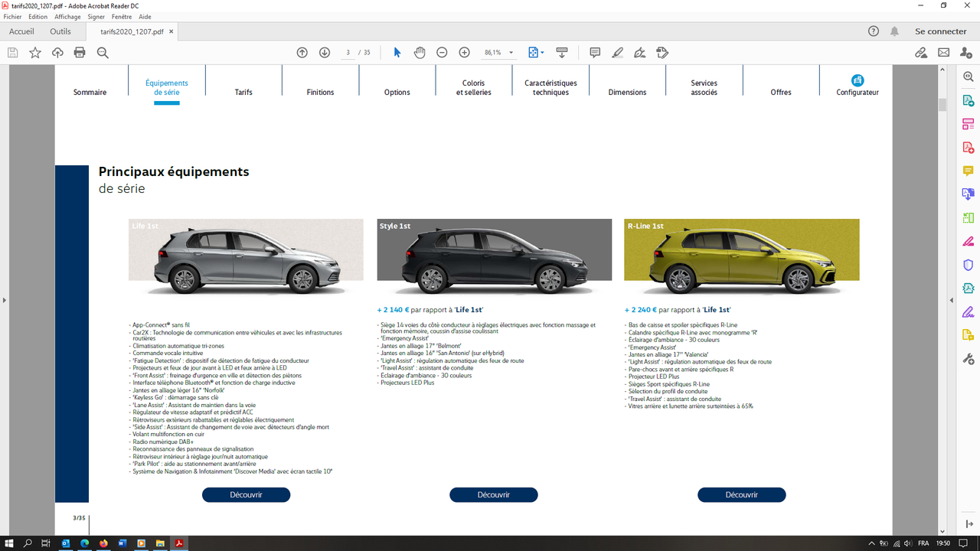
Task: Open Compress PDF tool in sidebar
Action: click(x=969, y=289)
